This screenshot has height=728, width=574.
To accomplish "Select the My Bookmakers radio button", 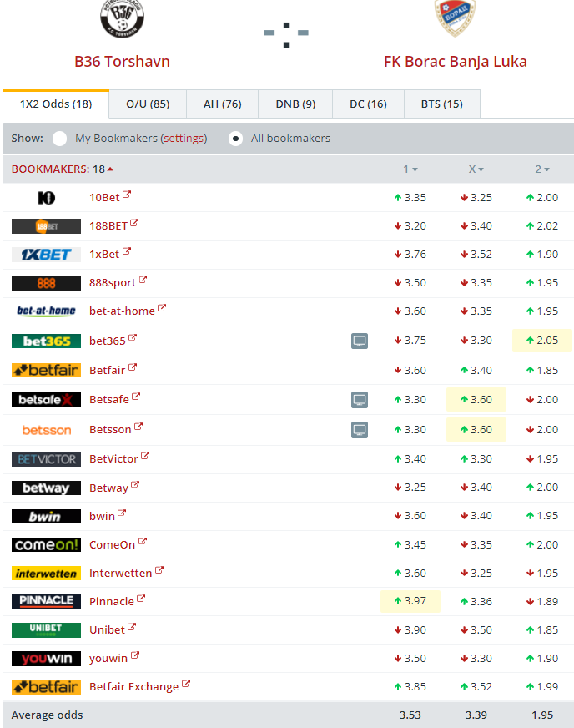I will 60,139.
